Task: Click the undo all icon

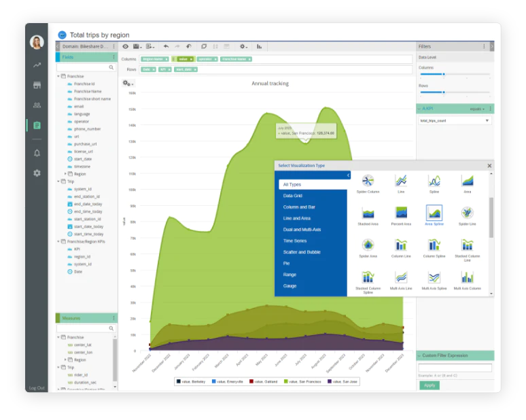Action: [189, 47]
